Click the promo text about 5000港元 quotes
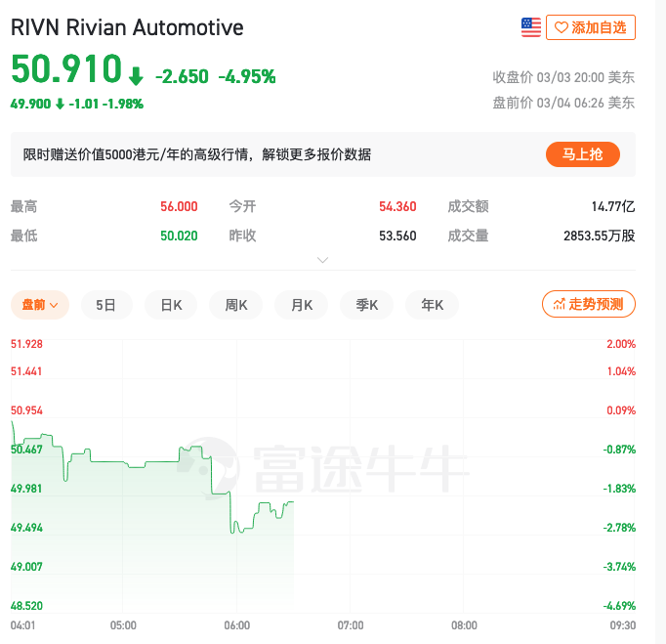 pos(197,154)
